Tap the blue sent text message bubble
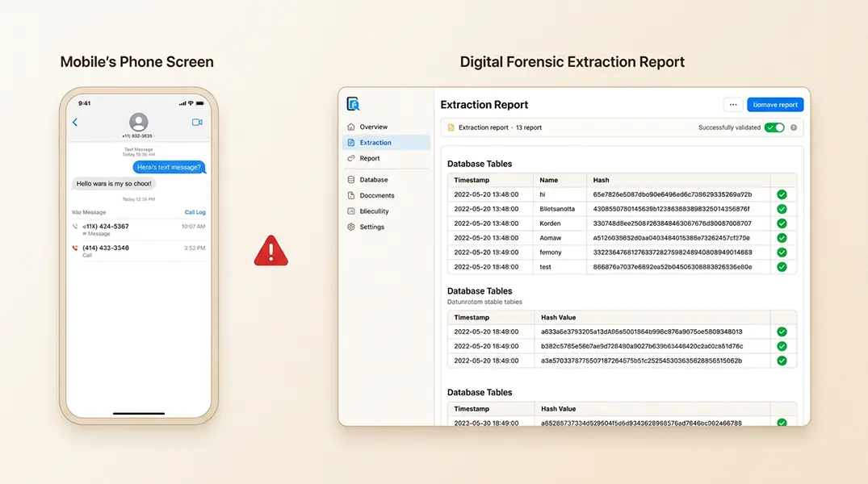 tap(169, 167)
